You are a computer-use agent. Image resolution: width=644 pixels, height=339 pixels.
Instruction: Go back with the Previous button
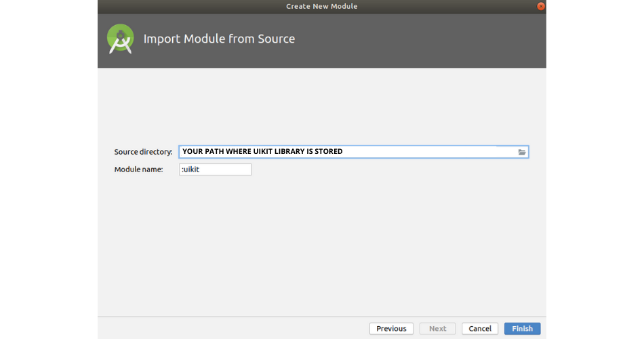click(x=391, y=329)
